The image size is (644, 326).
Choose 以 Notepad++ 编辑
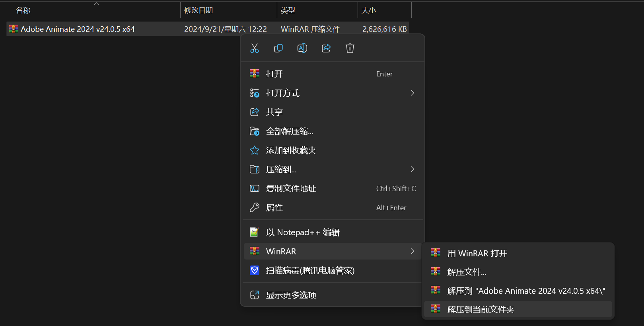[302, 232]
